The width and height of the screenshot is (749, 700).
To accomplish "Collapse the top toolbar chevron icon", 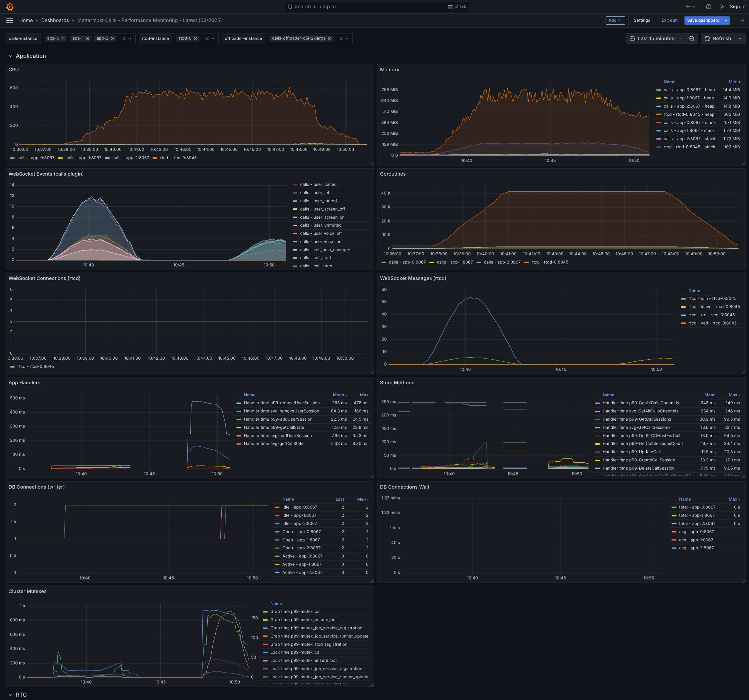I will click(742, 20).
